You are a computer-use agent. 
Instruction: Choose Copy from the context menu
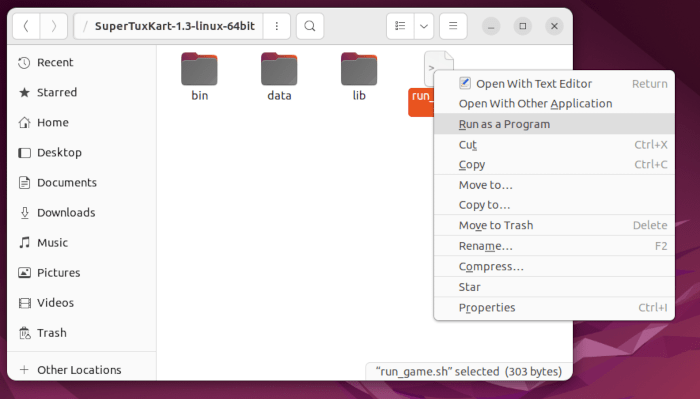(554, 165)
